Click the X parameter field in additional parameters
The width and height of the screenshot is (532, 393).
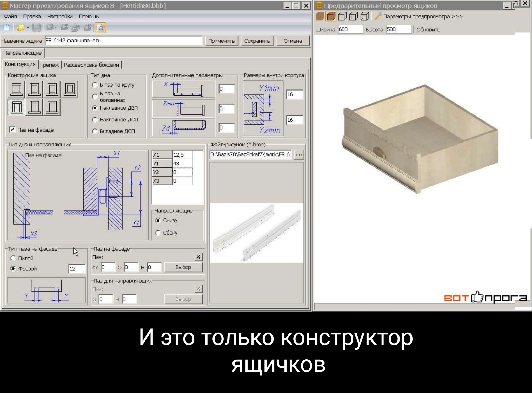point(227,89)
